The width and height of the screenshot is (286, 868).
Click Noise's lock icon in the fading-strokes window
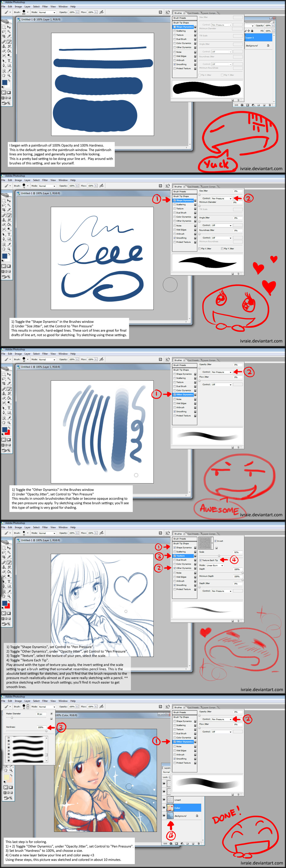195,399
